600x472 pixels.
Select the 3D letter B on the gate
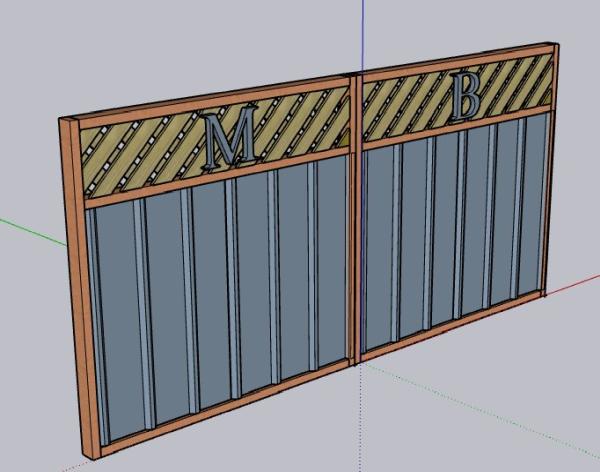(465, 96)
